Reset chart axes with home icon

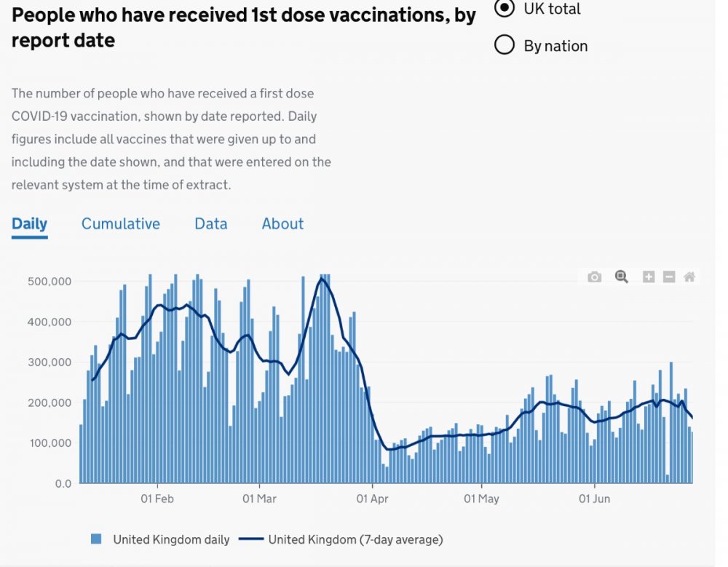689,277
